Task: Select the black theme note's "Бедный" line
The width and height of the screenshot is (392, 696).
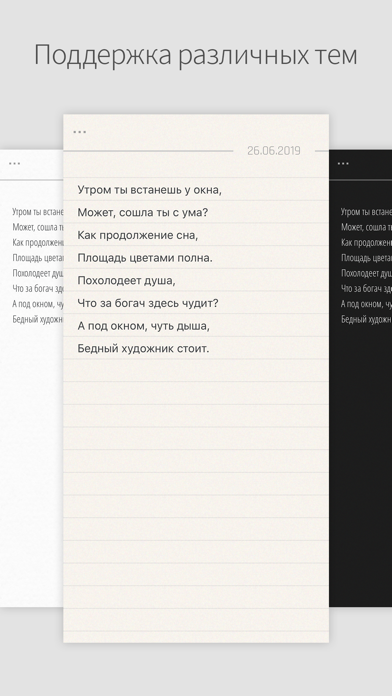Action: [x=366, y=319]
